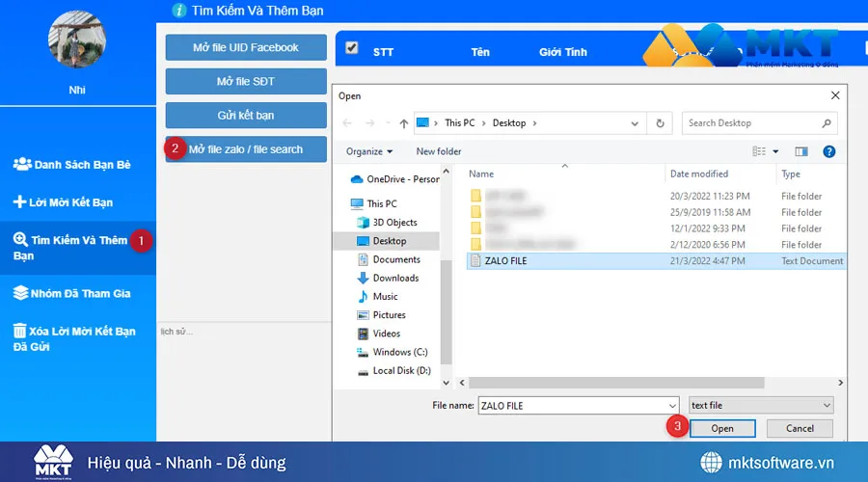Toggle the preview pane icon
The width and height of the screenshot is (868, 482).
pos(801,151)
